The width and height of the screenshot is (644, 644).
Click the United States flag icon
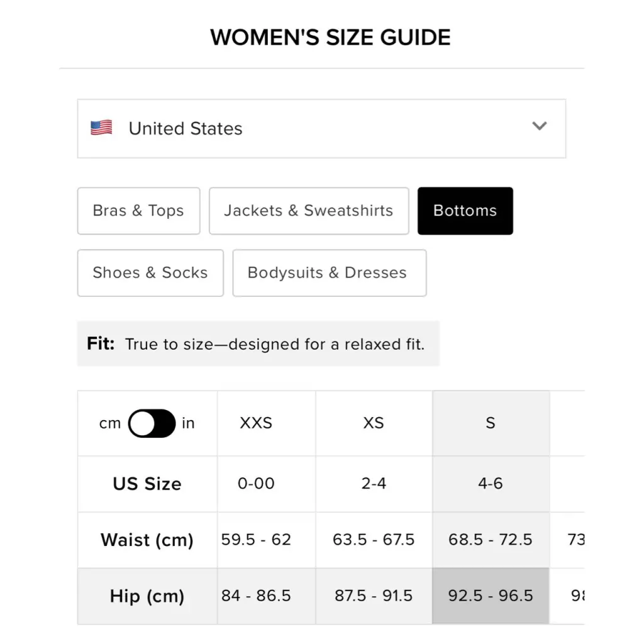tap(101, 128)
